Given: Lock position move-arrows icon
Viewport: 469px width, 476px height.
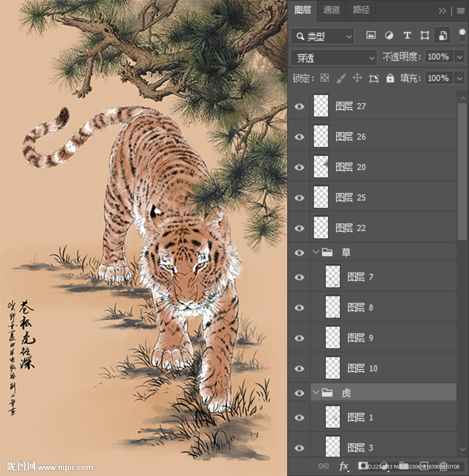Looking at the screenshot, I should [x=357, y=78].
